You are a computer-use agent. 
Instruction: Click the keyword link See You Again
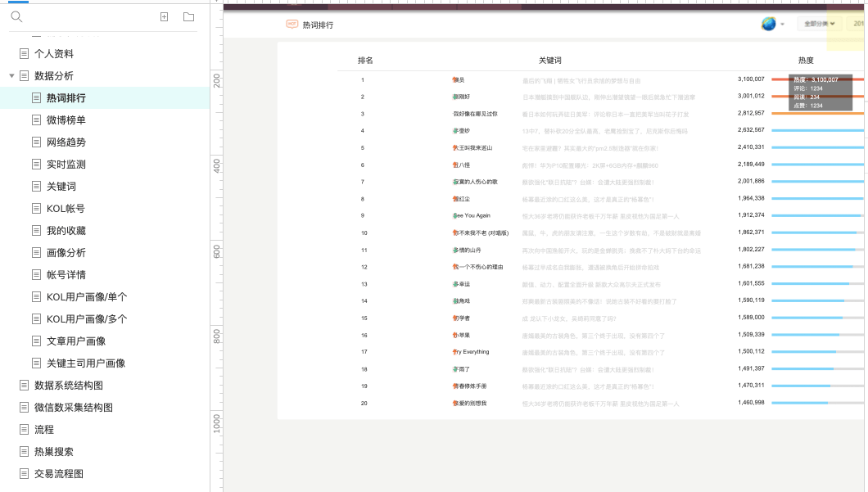pyautogui.click(x=472, y=216)
